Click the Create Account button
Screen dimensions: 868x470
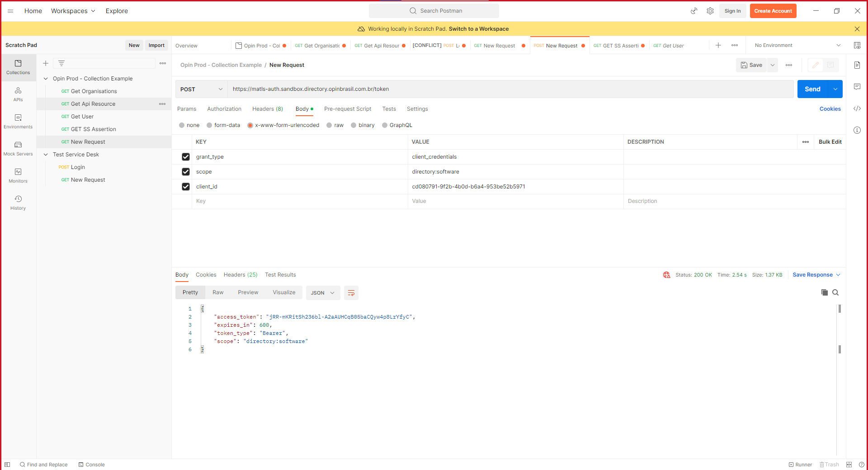point(773,11)
